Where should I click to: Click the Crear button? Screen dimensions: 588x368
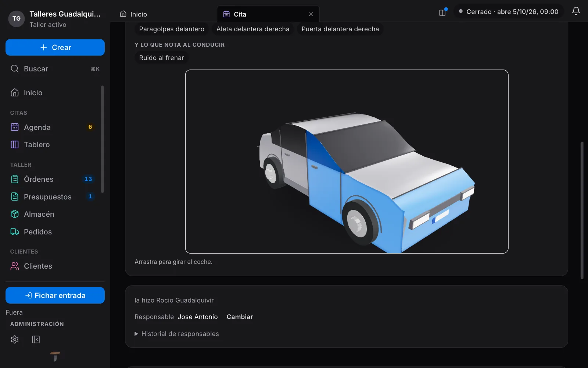pyautogui.click(x=55, y=47)
